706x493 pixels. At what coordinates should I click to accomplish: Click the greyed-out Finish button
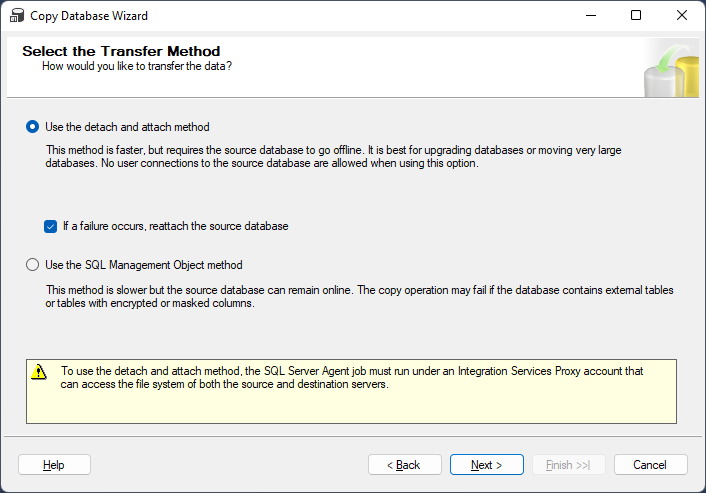[568, 465]
